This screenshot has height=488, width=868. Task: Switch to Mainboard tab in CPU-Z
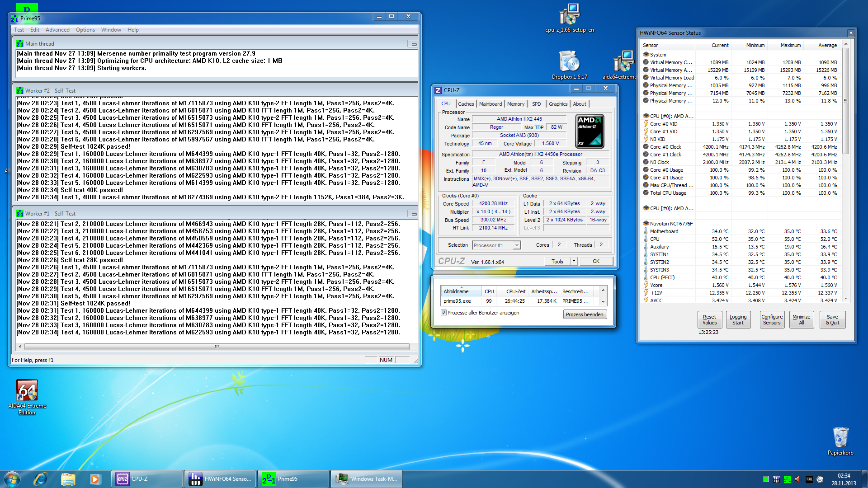coord(491,104)
